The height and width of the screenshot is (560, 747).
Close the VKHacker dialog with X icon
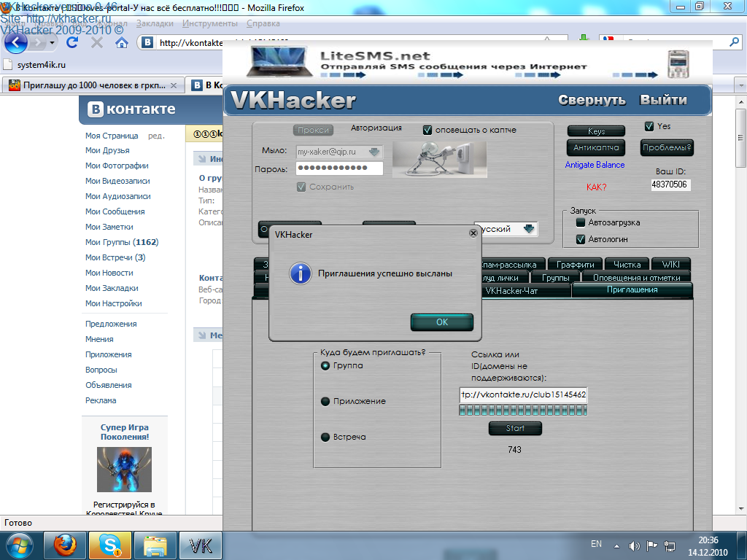pyautogui.click(x=473, y=233)
